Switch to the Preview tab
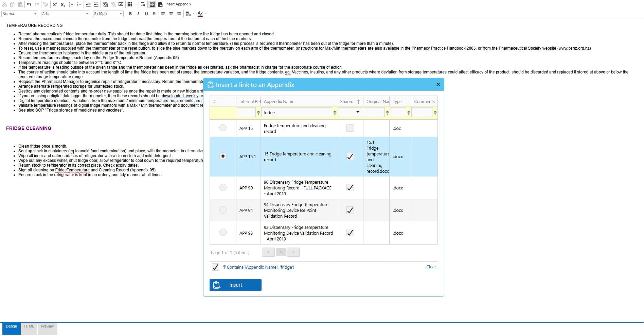The width and height of the screenshot is (644, 336). [47, 326]
